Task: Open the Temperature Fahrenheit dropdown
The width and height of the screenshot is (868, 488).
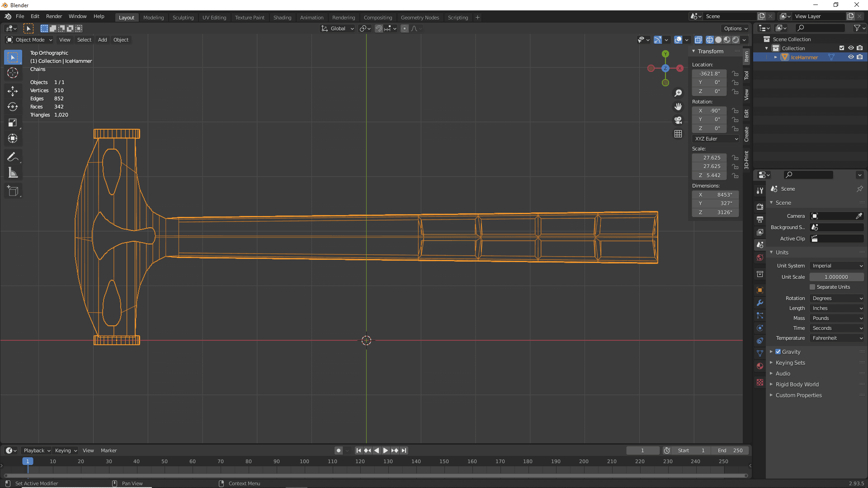Action: click(x=837, y=338)
